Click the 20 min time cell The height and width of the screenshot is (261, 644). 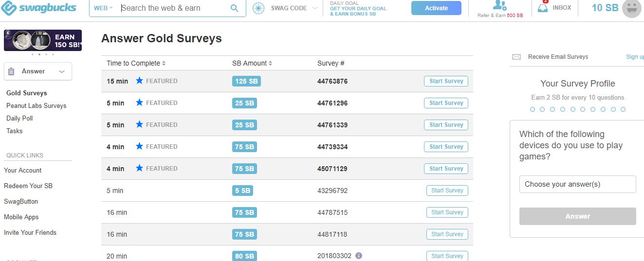[117, 256]
